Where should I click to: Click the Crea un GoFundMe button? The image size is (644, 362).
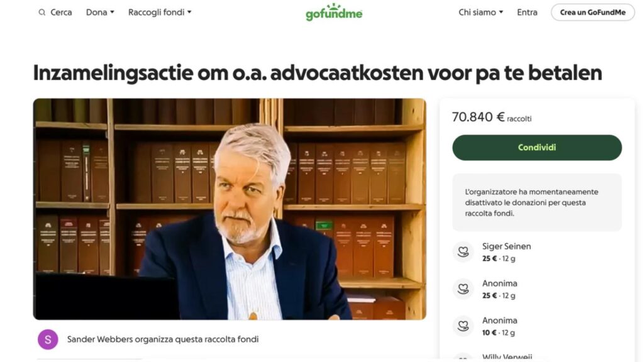pyautogui.click(x=592, y=13)
